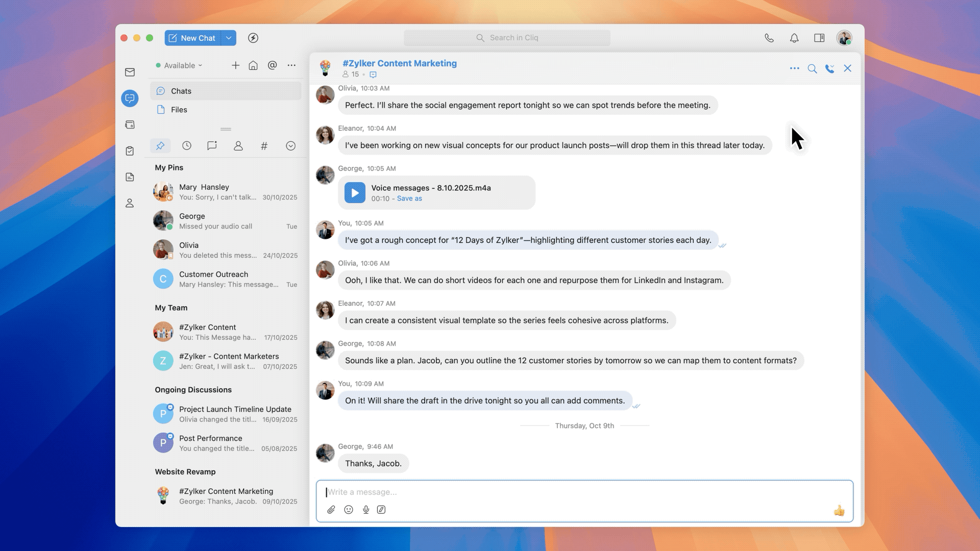
Task: Search within the Zylker Content Marketing channel
Action: (812, 68)
